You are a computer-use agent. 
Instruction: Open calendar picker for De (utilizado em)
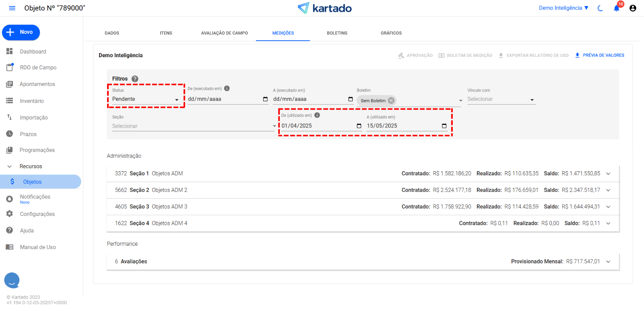[x=359, y=126]
